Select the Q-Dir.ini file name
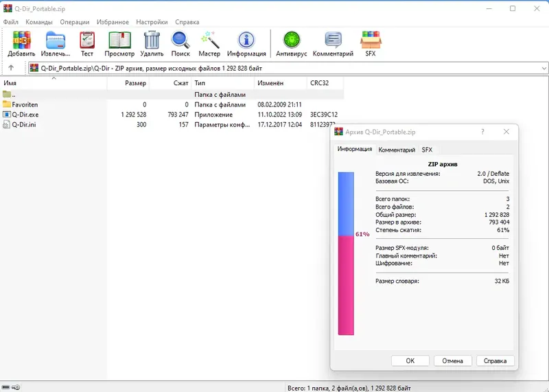 [x=24, y=124]
